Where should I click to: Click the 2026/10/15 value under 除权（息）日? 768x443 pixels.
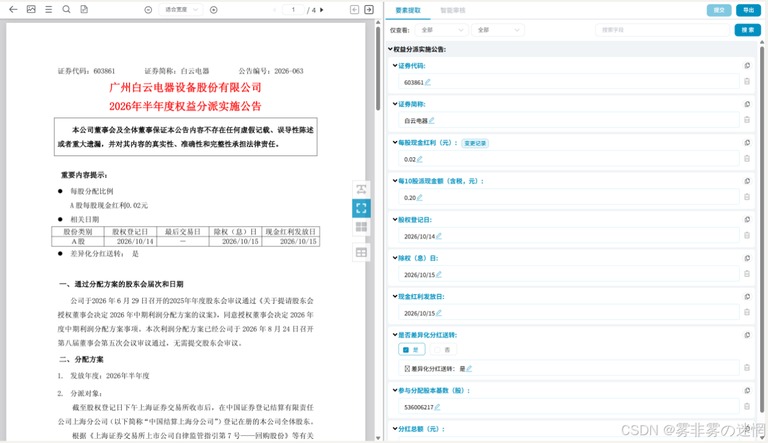point(419,275)
